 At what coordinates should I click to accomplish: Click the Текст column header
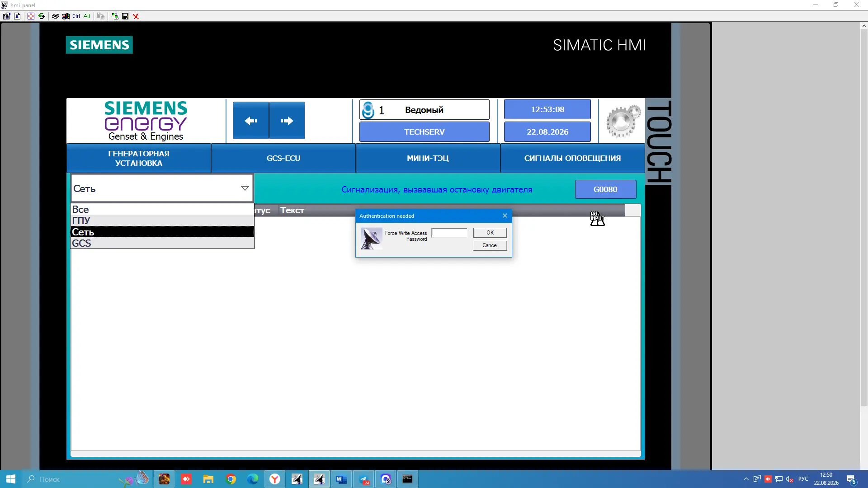point(292,211)
